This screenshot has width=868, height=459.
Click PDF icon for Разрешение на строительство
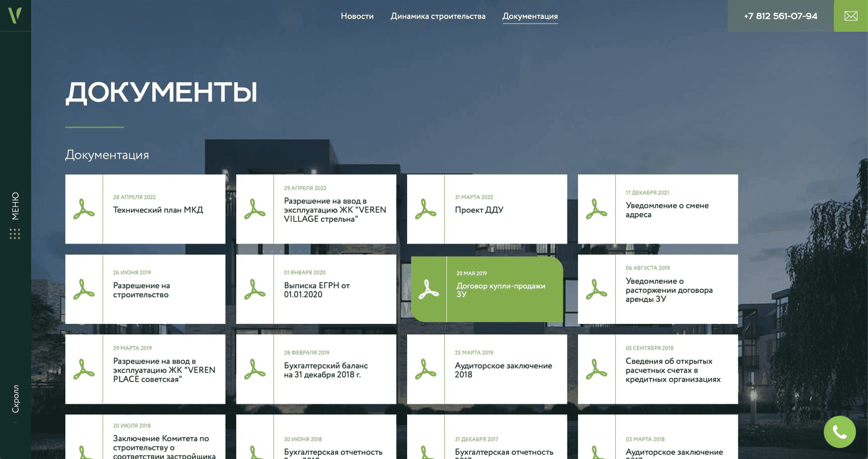click(x=84, y=289)
